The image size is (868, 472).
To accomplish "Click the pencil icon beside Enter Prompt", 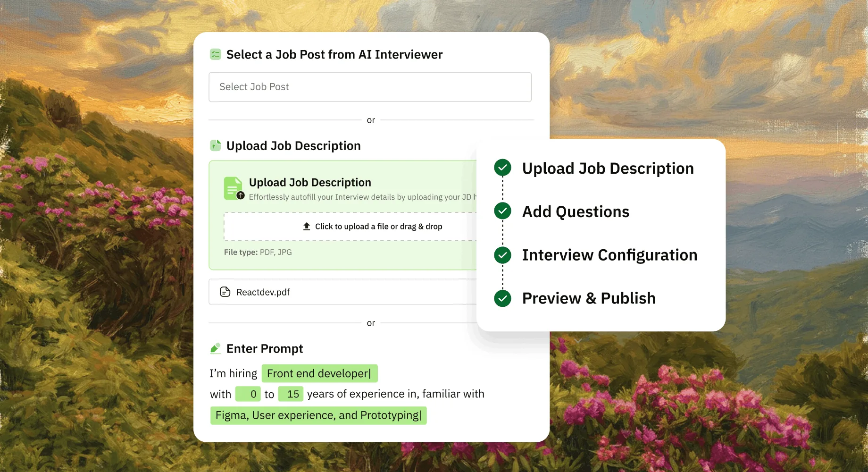I will (216, 348).
